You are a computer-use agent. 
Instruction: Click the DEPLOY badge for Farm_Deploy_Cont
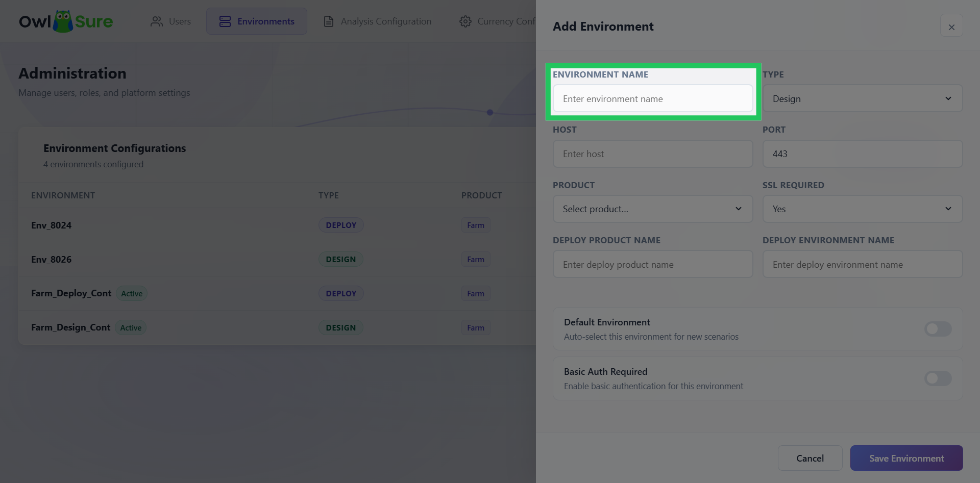click(x=341, y=293)
